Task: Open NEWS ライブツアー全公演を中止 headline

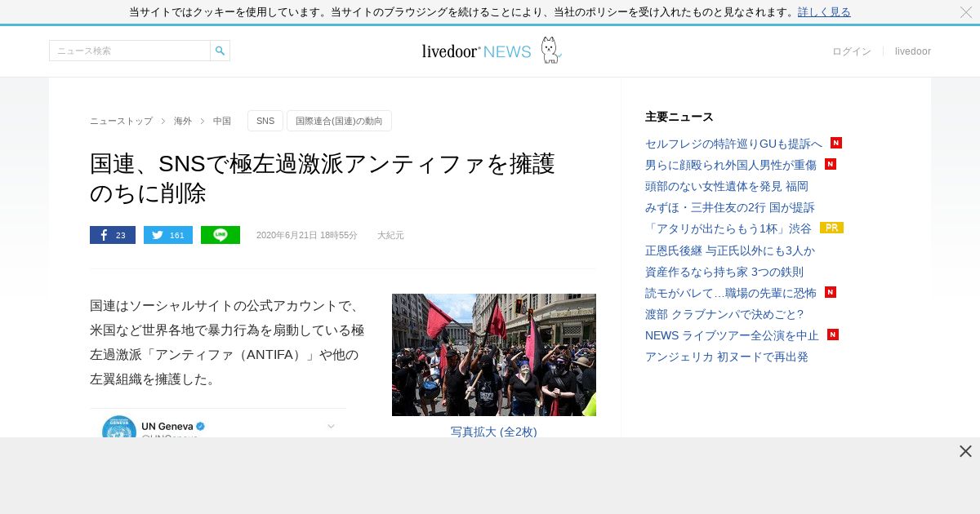Action: coord(732,335)
